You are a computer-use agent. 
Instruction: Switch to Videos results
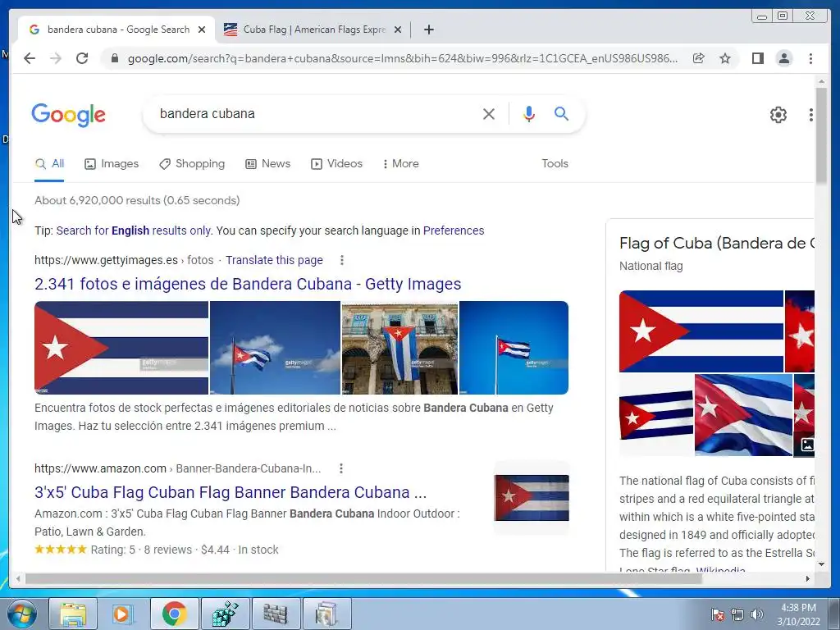click(x=336, y=164)
